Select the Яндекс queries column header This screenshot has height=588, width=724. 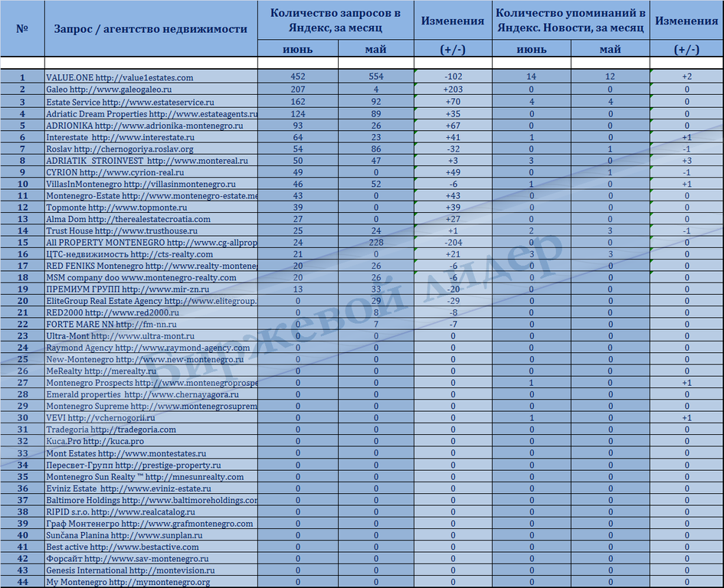[x=336, y=20]
